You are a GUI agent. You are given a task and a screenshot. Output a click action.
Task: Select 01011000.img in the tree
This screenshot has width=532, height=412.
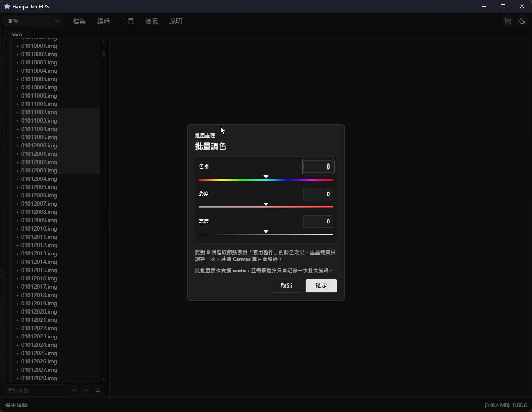point(39,96)
